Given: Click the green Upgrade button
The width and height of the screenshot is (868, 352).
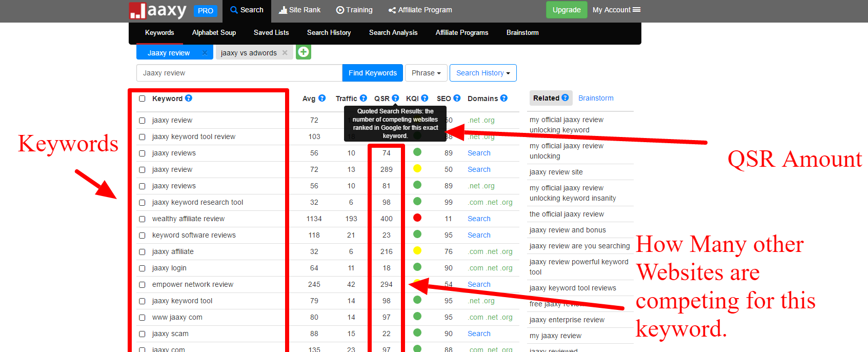Looking at the screenshot, I should click(x=567, y=10).
